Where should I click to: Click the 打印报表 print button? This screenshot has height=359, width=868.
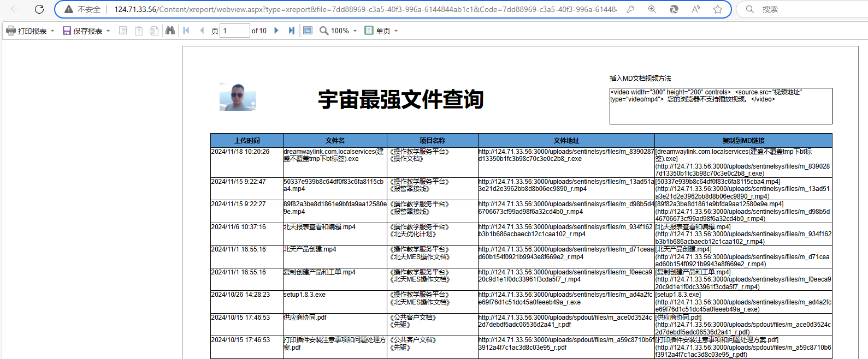[26, 31]
